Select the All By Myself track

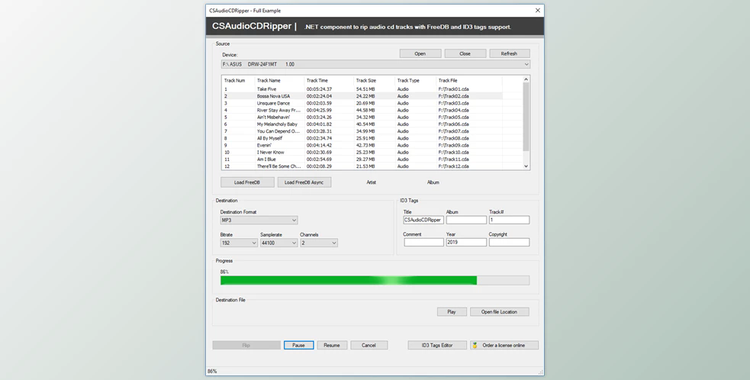tap(362, 138)
